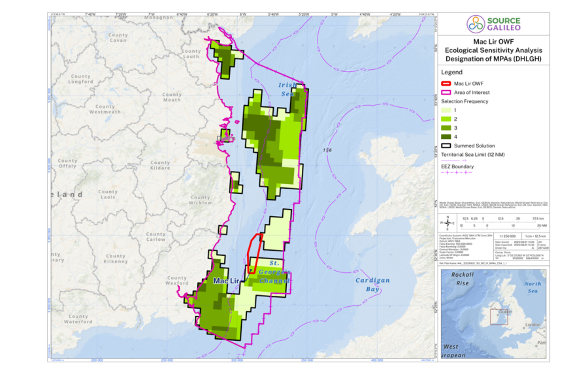This screenshot has width=588, height=378.
Task: Click the bold "Mac Lir" label on the map
Action: (226, 281)
